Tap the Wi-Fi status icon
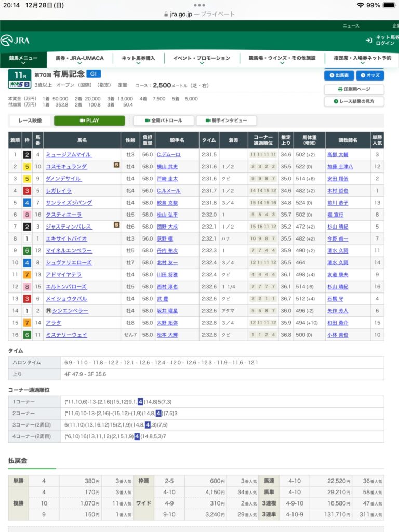This screenshot has height=532, width=399. point(361,5)
